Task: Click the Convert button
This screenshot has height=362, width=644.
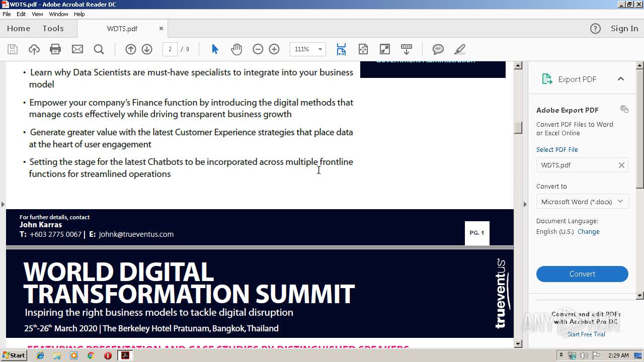Action: pos(582,274)
